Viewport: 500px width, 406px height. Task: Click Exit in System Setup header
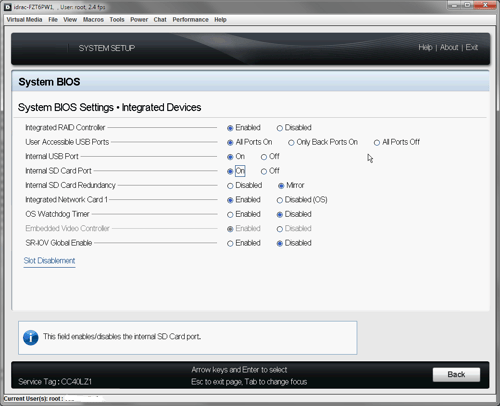pos(472,47)
